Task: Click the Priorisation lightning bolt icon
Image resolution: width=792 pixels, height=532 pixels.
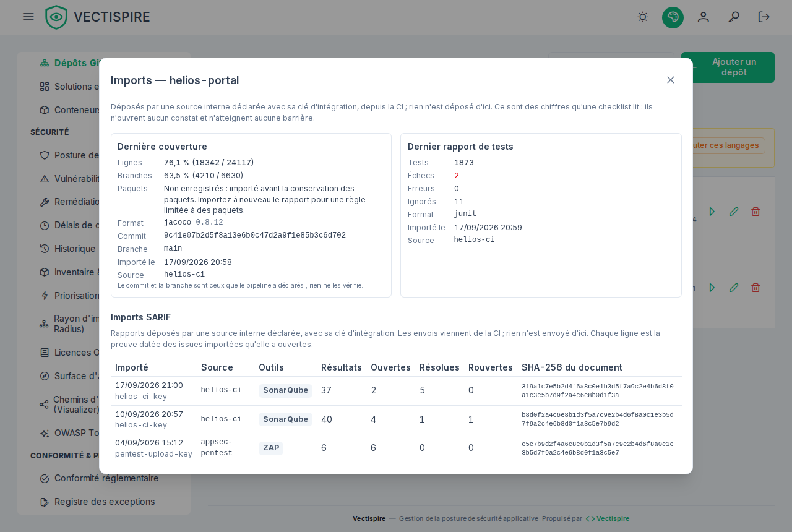Action: pos(45,296)
